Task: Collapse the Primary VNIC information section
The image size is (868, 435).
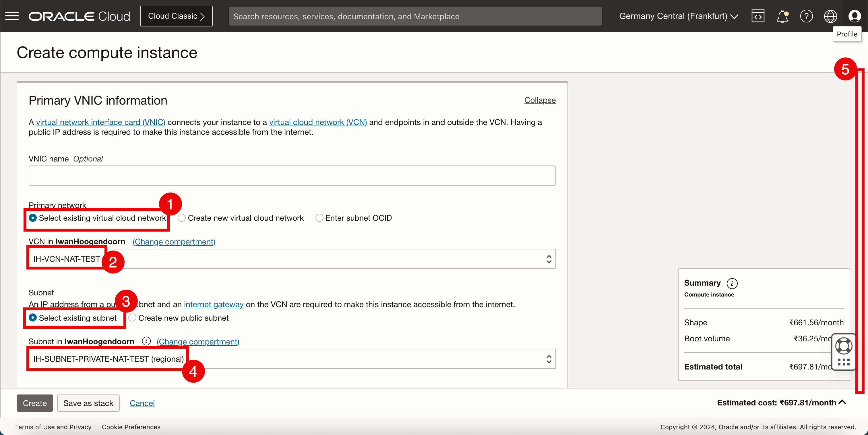Action: 539,100
